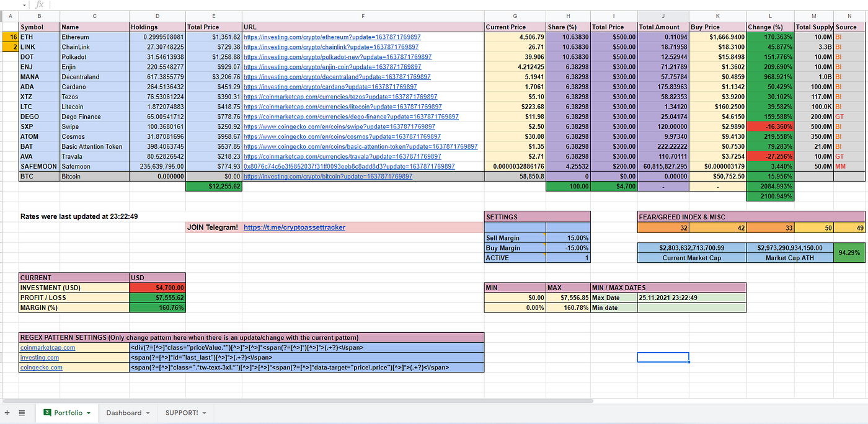Open the Decentraland URL link
868x424 pixels.
[x=337, y=77]
